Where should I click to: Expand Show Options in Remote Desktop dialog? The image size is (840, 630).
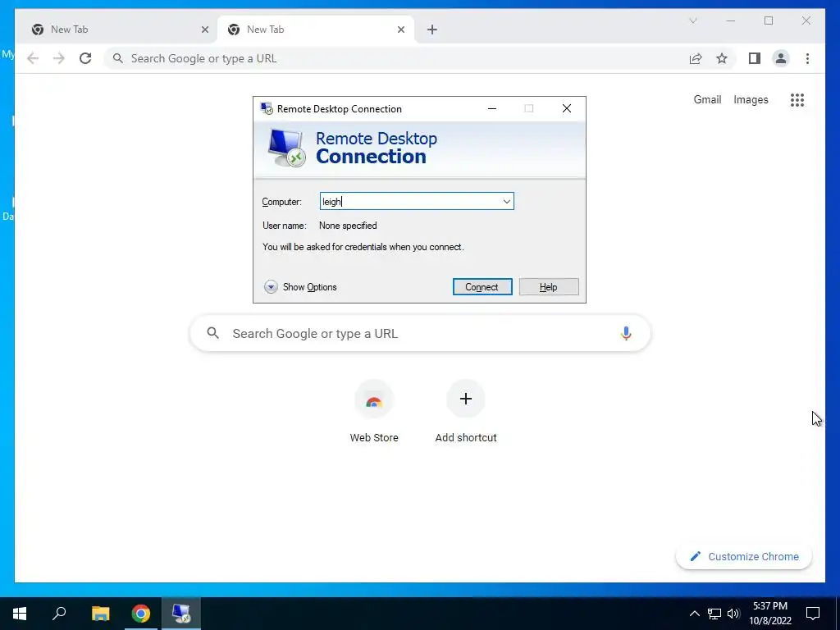[300, 286]
